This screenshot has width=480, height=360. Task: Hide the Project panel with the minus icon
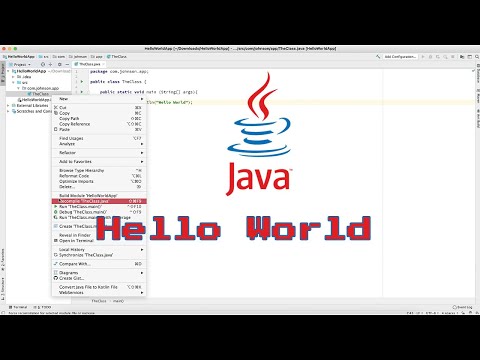click(67, 64)
